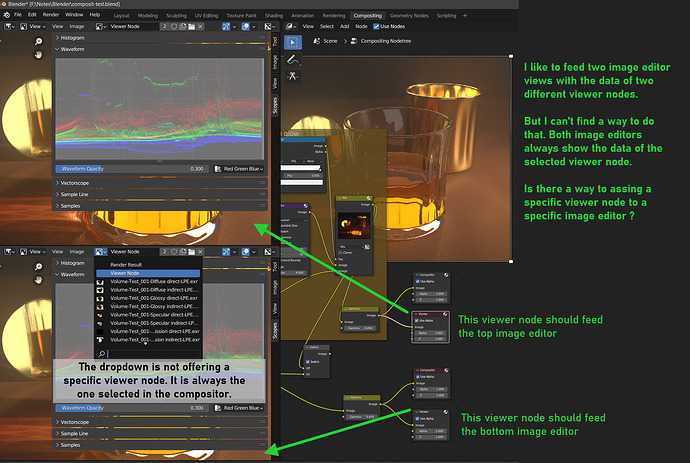The width and height of the screenshot is (690, 463).
Task: Click preview sphere icon on lower Composite node
Action: [x=446, y=370]
